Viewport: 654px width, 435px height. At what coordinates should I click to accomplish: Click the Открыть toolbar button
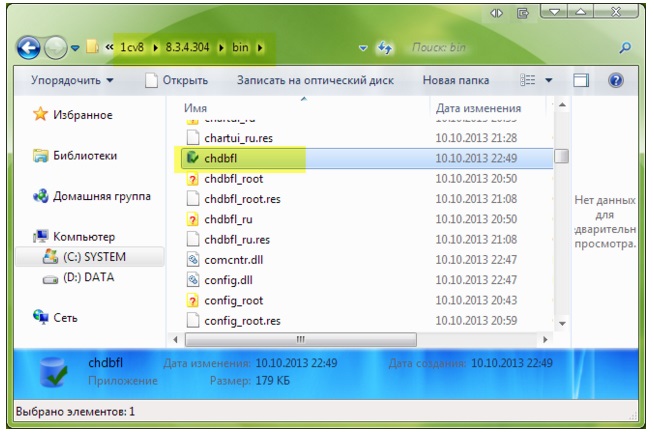pos(176,80)
